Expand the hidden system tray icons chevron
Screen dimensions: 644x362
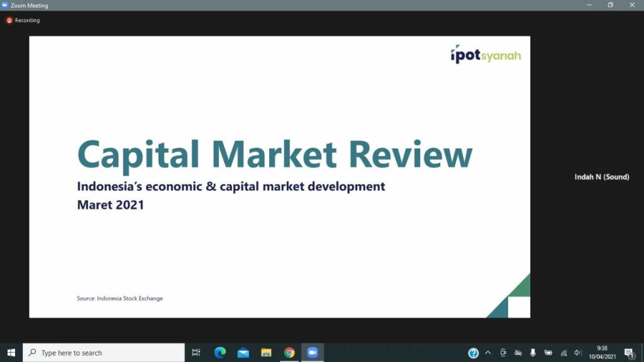point(488,353)
